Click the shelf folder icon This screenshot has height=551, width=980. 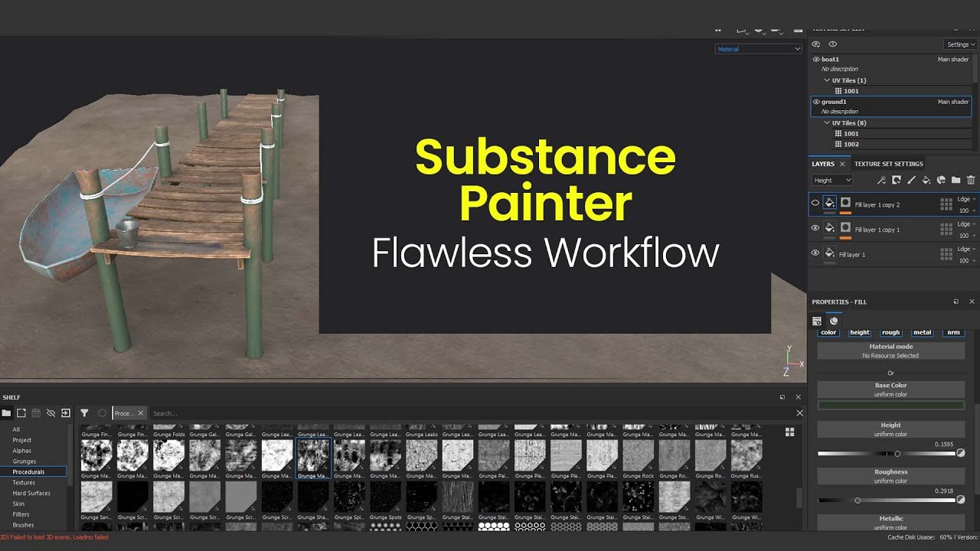[6, 413]
